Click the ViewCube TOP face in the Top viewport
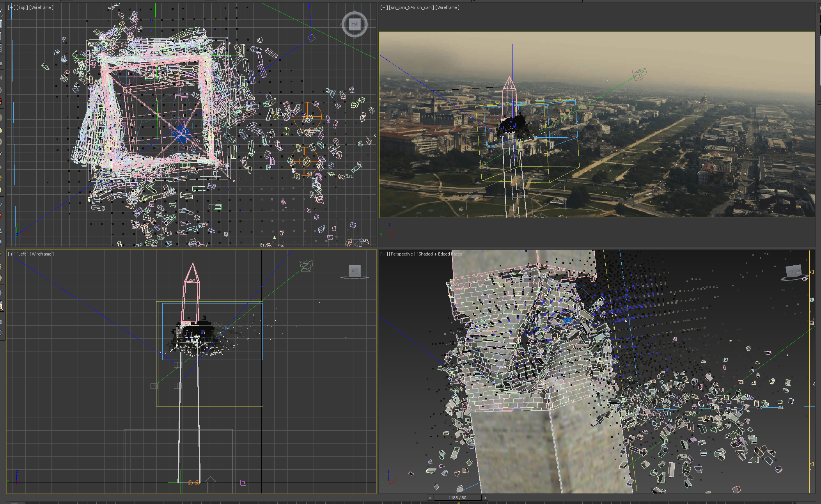The height and width of the screenshot is (504, 821). [x=355, y=24]
